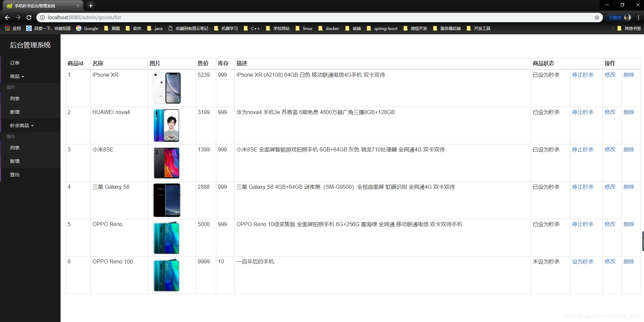Open the docker bookmark folder
Viewport: 644px width, 322px height.
click(329, 29)
